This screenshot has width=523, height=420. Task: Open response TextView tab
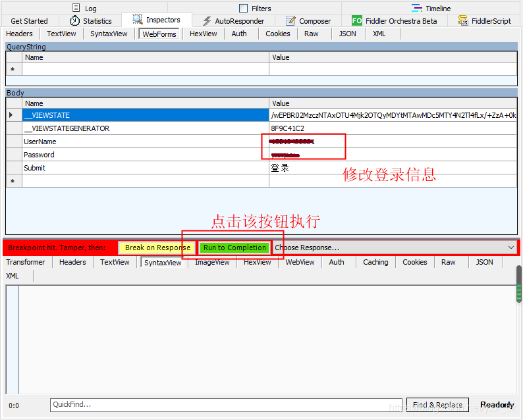pos(115,262)
